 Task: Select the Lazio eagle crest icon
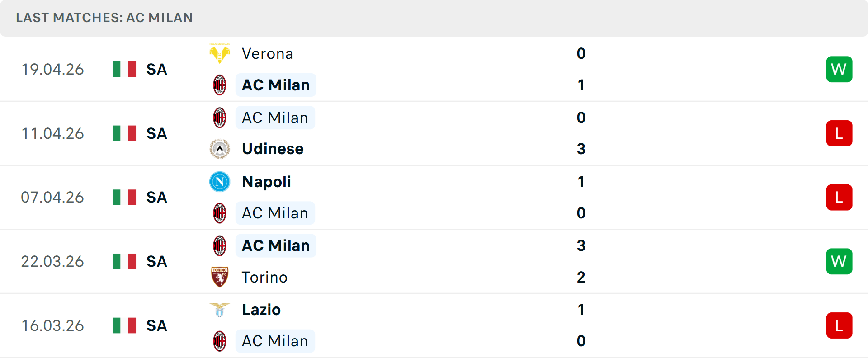point(220,310)
